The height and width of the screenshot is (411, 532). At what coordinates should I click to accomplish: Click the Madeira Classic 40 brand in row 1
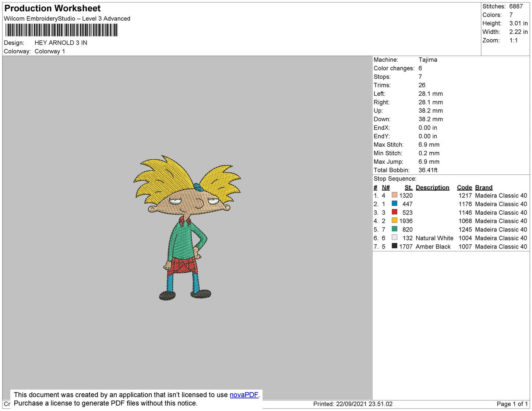[x=501, y=195]
